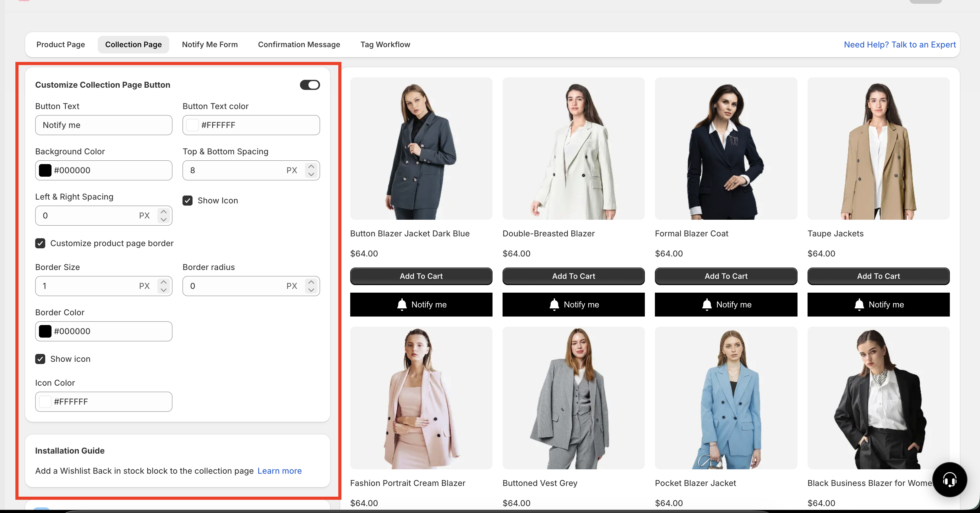Click the Button Blazer Jacket Dark Blue title
This screenshot has width=980, height=513.
(410, 234)
